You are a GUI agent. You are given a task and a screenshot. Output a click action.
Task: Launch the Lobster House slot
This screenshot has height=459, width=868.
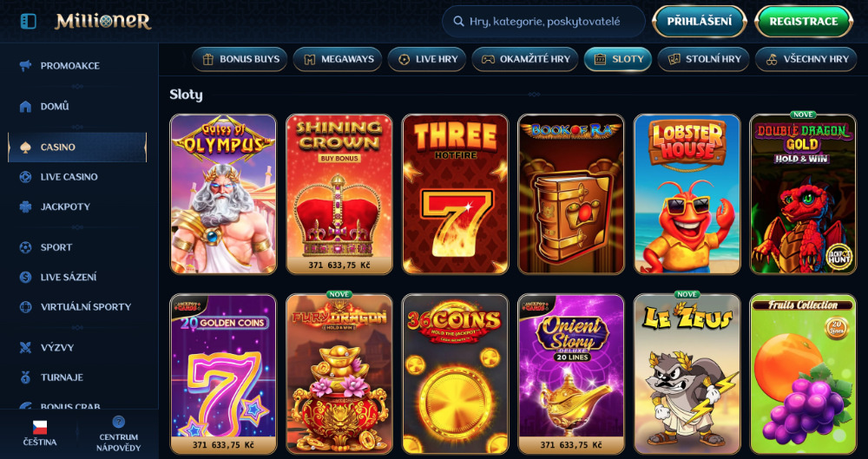click(687, 194)
